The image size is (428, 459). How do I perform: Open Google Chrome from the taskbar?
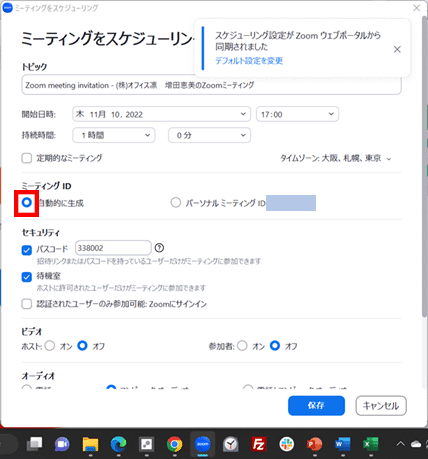coord(174,444)
